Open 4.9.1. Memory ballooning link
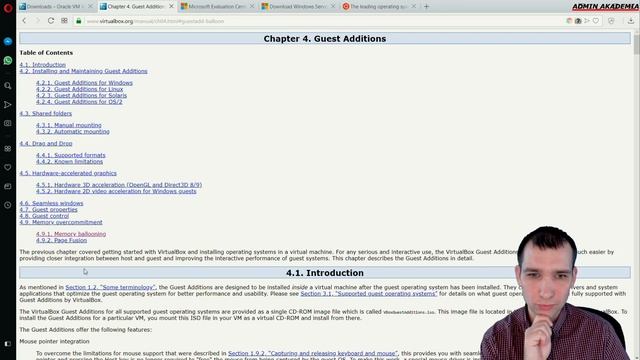640x360 pixels. (x=71, y=234)
